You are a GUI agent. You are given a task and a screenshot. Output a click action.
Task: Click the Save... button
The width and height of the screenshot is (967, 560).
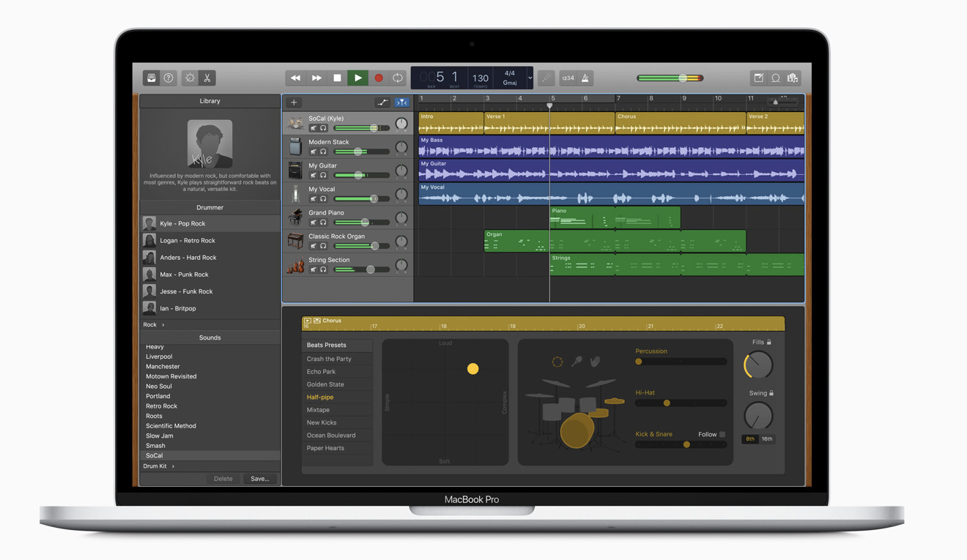[x=260, y=479]
